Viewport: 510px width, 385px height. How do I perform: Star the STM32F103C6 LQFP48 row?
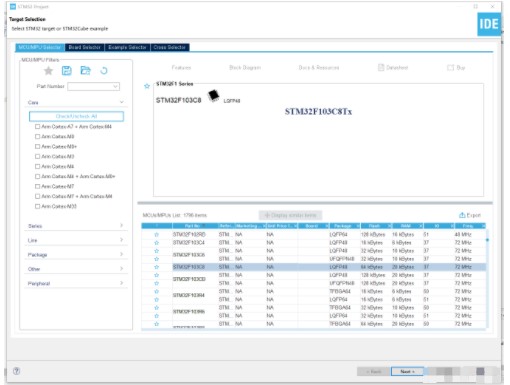pos(156,251)
